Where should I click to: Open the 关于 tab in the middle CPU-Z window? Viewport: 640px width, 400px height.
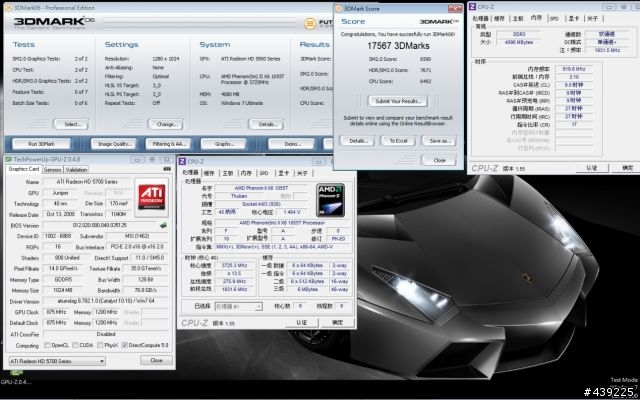tap(302, 173)
